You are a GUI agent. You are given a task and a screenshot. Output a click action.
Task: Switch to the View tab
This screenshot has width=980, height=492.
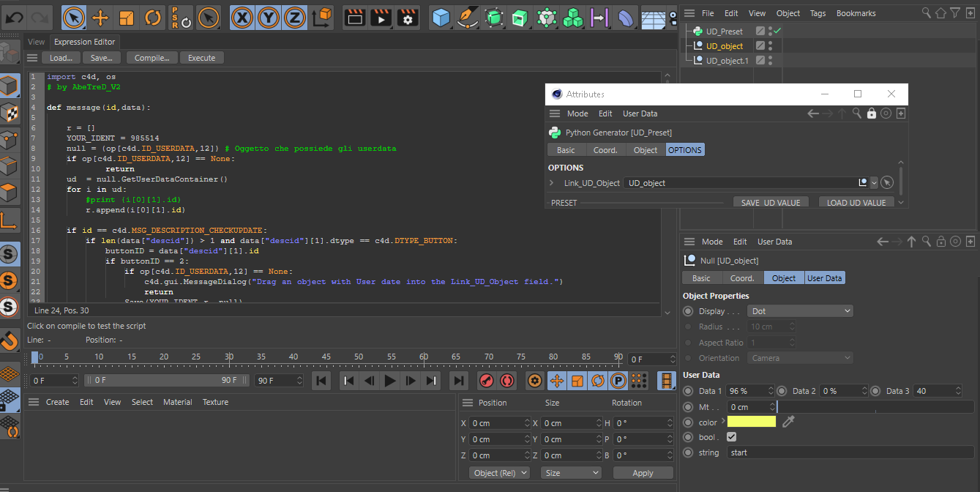[37, 42]
